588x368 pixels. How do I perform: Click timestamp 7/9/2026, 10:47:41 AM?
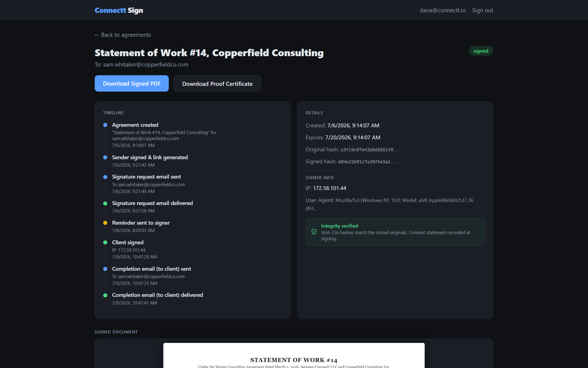[x=134, y=303]
